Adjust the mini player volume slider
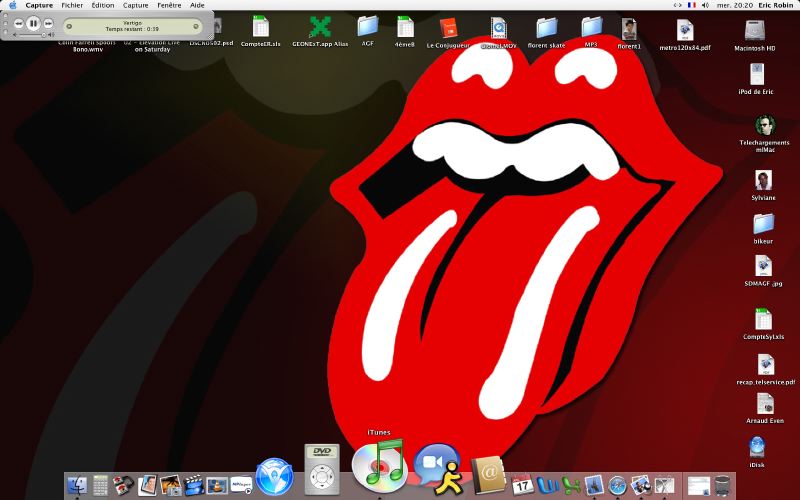 tap(34, 35)
